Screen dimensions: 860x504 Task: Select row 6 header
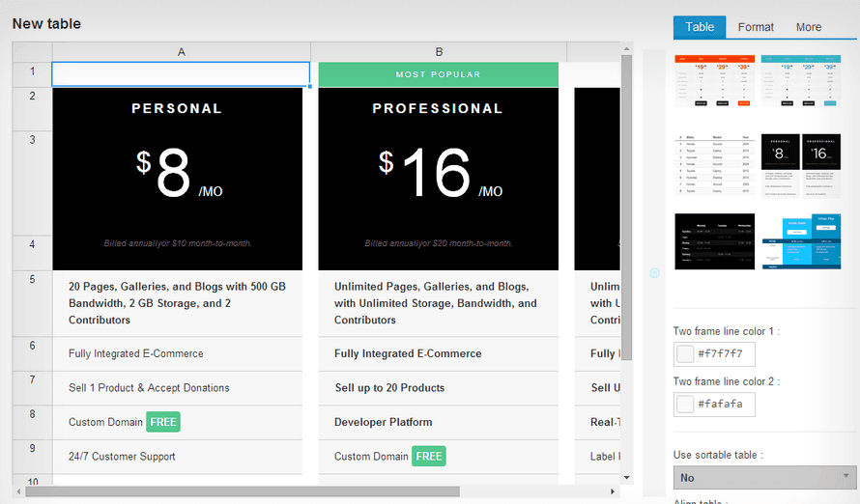pyautogui.click(x=32, y=346)
